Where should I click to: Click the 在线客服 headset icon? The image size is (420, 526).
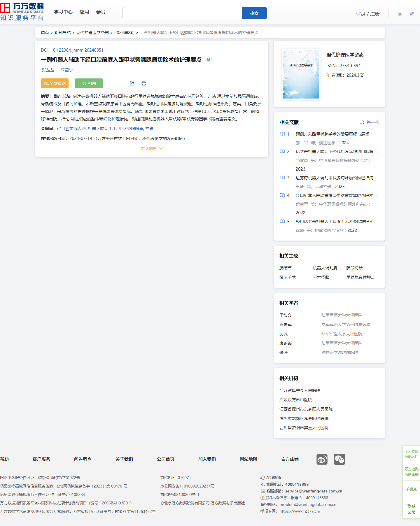coord(262,478)
